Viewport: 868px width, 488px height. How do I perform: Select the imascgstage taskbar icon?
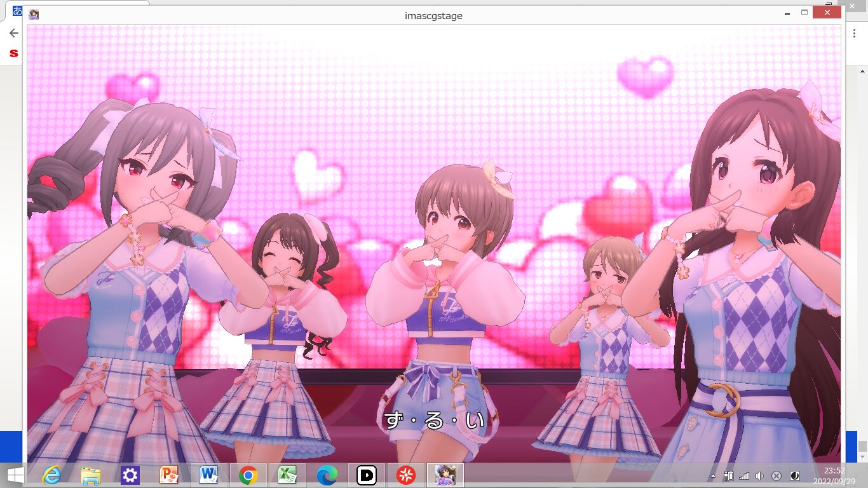pos(445,475)
